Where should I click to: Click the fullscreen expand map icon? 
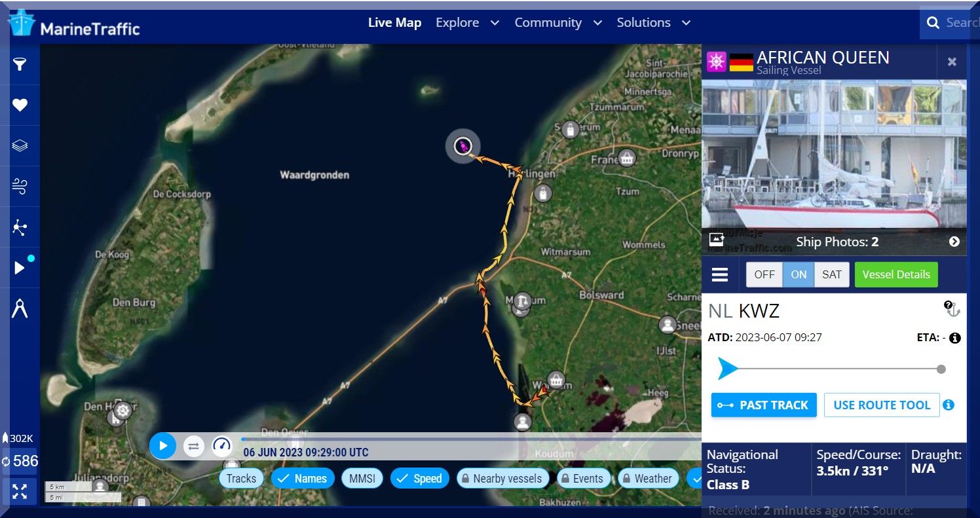click(20, 491)
